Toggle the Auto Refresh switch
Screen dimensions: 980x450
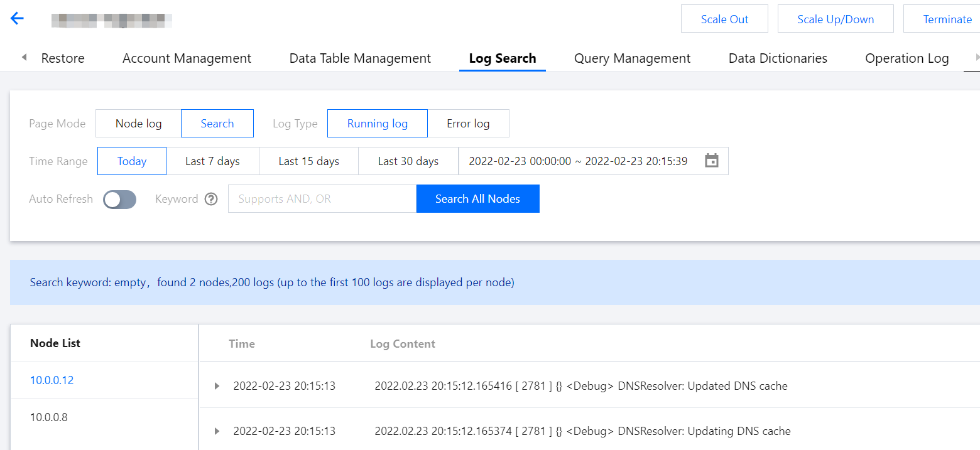pyautogui.click(x=119, y=199)
